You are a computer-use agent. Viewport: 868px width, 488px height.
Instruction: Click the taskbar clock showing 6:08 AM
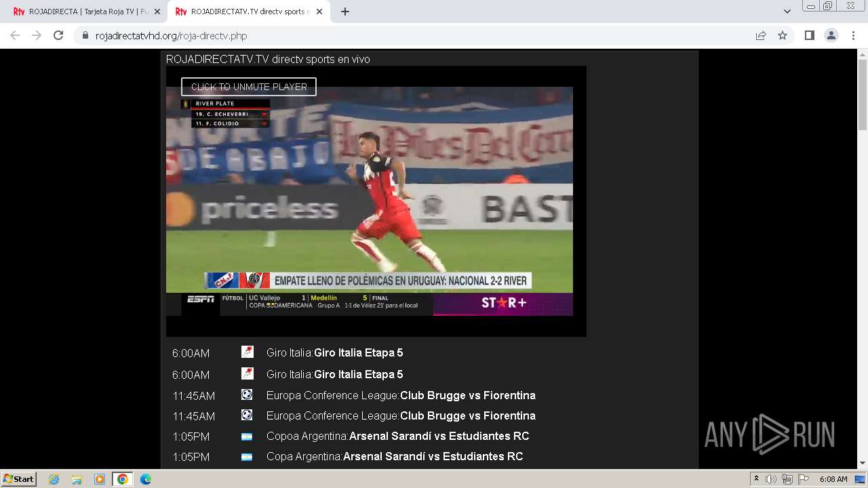(833, 479)
